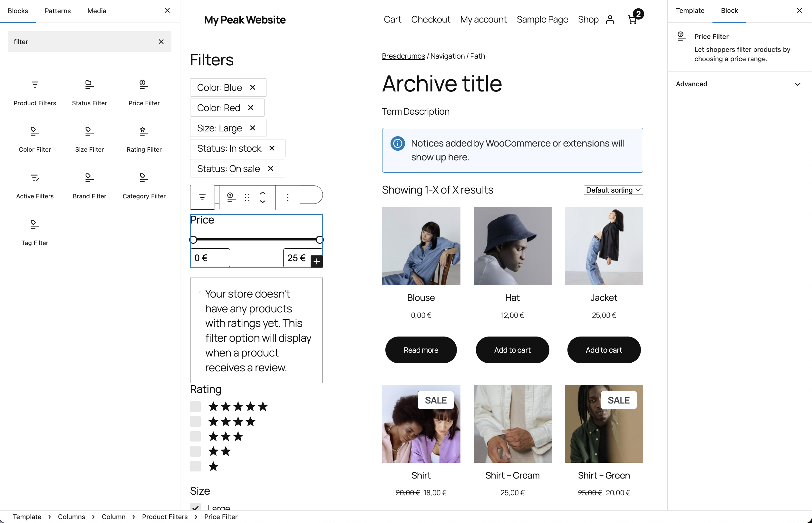The image size is (812, 523).
Task: Insert the Category Filter block
Action: click(x=144, y=185)
